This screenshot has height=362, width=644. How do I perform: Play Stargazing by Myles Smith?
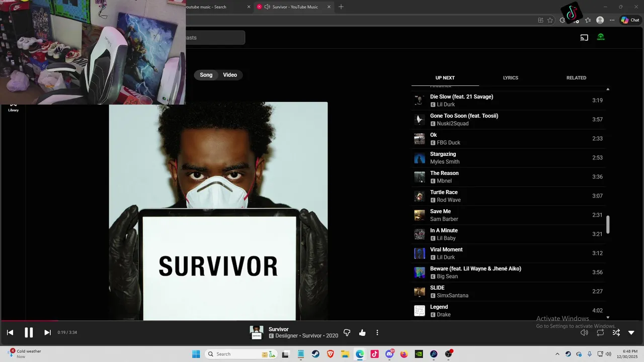[508, 158]
